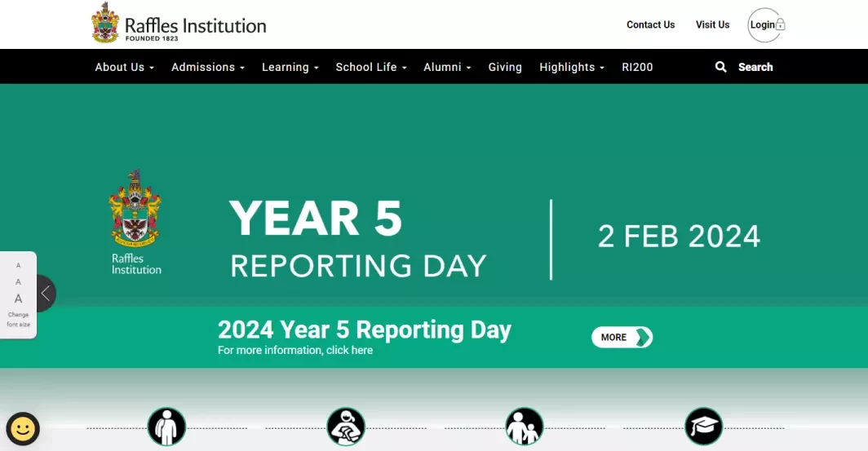Open the Contact Us page
868x451 pixels.
(x=650, y=25)
